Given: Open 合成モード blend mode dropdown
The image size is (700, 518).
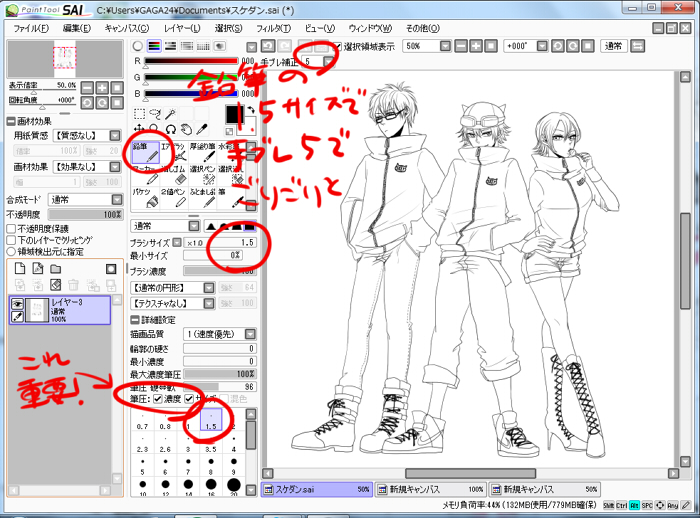Looking at the screenshot, I should pos(117,200).
